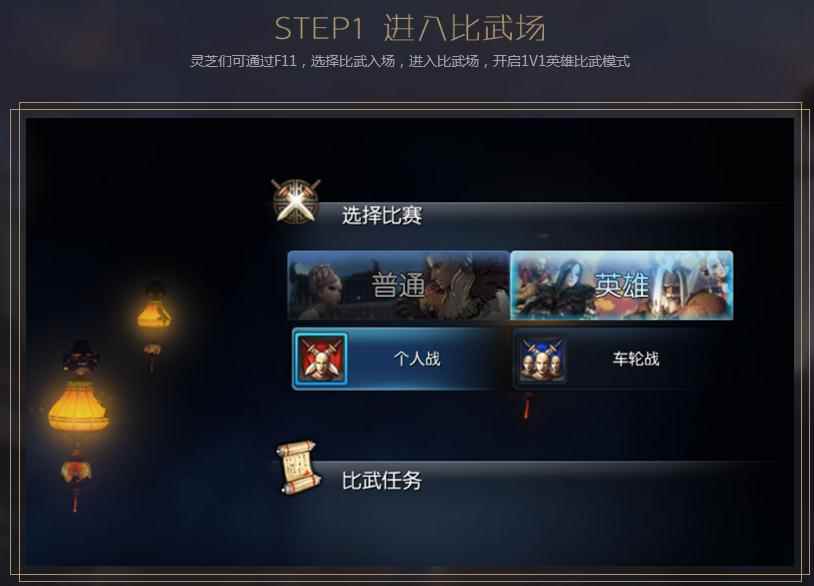814x586 pixels.
Task: Click the scroll icon beside 比武任务
Action: pyautogui.click(x=297, y=468)
